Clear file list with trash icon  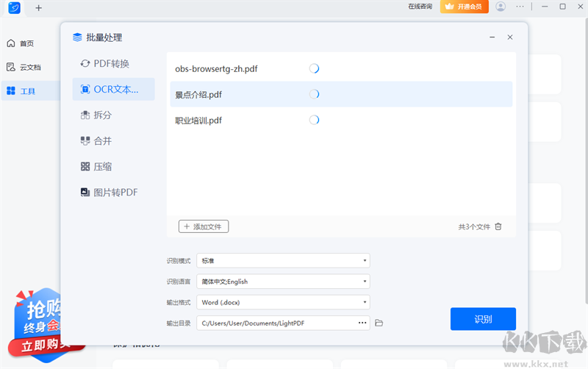coord(498,226)
